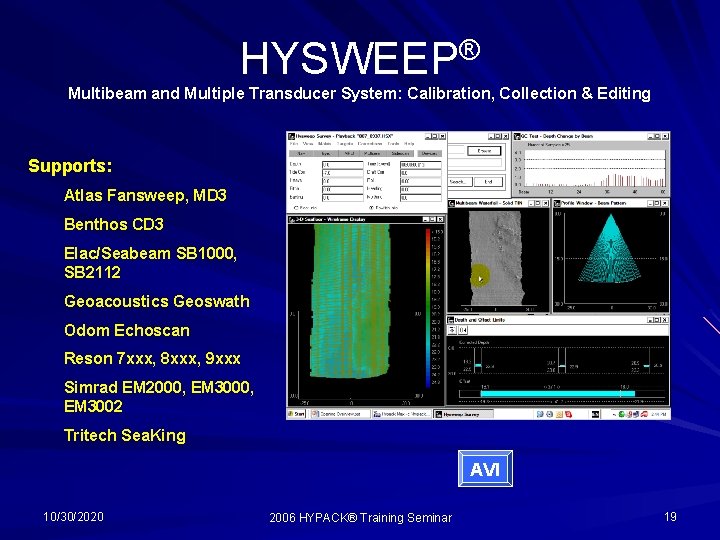Click the gray waterfall seafloor image
Viewport: 720px width, 540px height.
pyautogui.click(x=496, y=257)
